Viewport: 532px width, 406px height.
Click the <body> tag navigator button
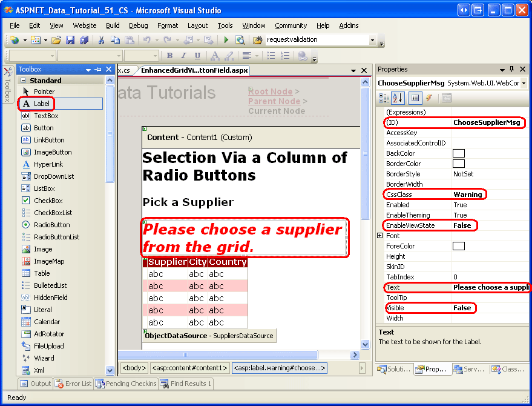pyautogui.click(x=134, y=368)
